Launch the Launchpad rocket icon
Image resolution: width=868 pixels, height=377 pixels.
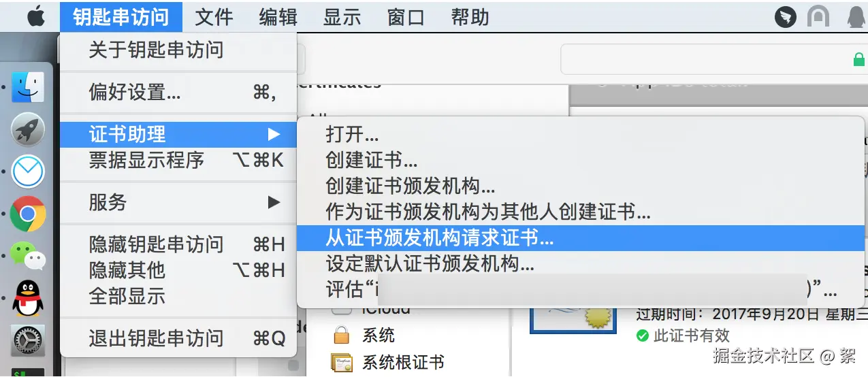tap(28, 130)
